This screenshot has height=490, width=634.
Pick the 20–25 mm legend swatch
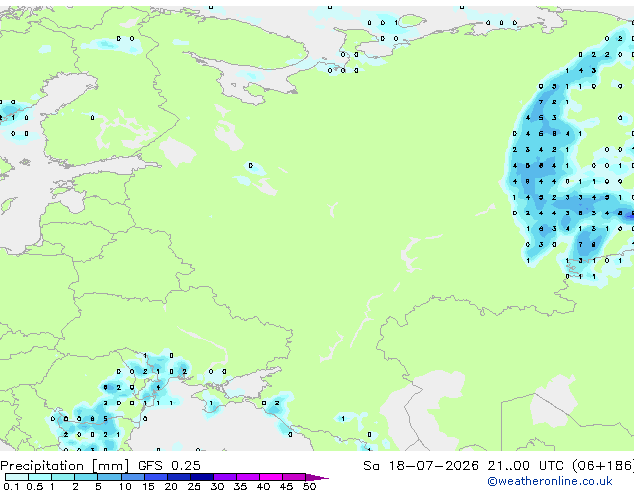tap(179, 477)
